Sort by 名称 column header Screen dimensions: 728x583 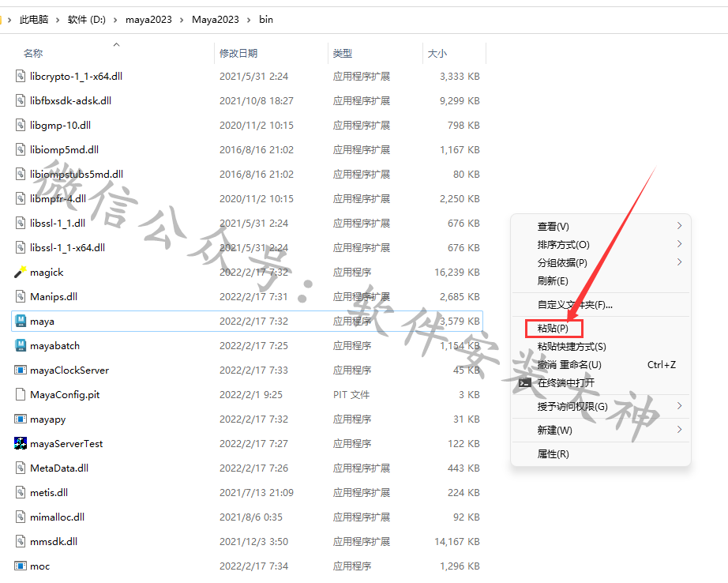tap(33, 54)
